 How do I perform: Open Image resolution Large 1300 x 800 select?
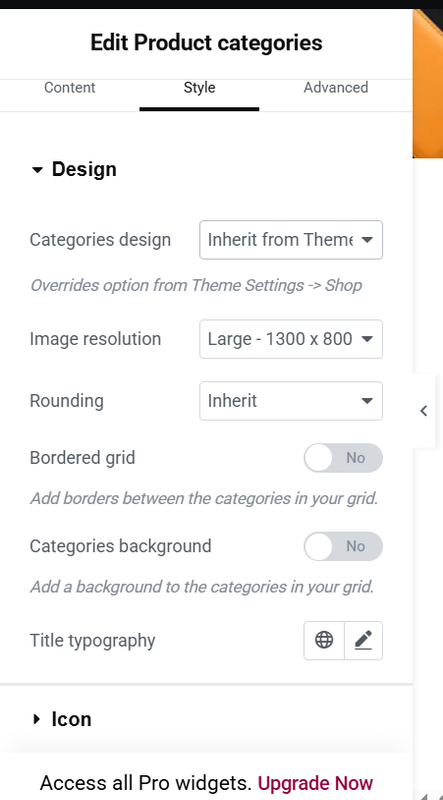point(291,339)
